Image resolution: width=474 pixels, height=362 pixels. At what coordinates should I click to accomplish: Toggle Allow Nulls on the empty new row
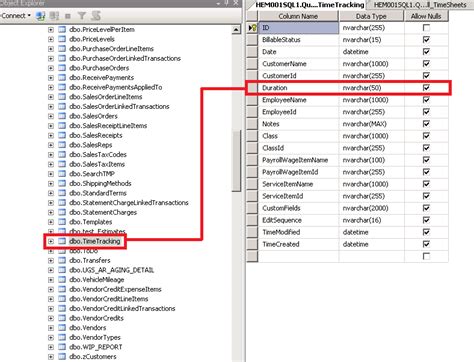(426, 256)
